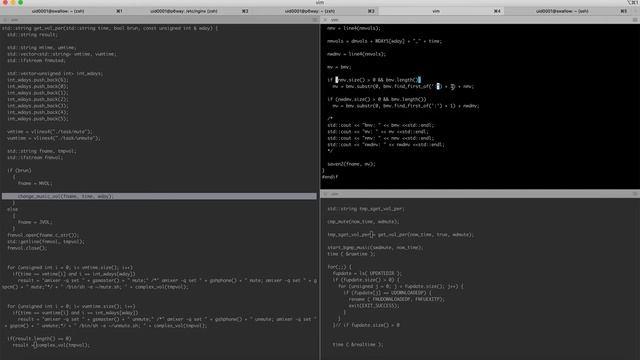640x360 pixels.
Task: Click the red close window button
Action: pyautogui.click(x=5, y=2)
